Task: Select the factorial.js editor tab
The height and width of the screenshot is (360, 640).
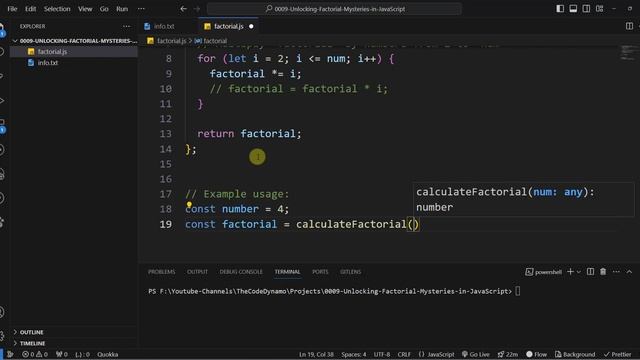Action: [x=228, y=26]
